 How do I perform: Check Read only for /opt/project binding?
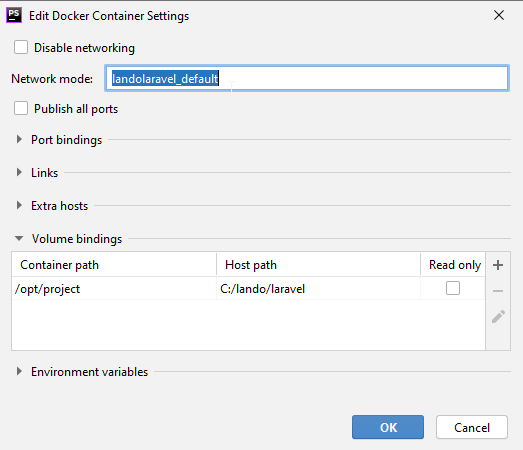(x=453, y=288)
